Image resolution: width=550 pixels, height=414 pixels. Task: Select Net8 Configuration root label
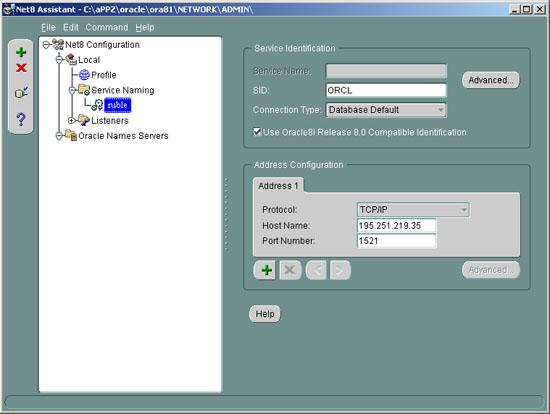[x=102, y=45]
